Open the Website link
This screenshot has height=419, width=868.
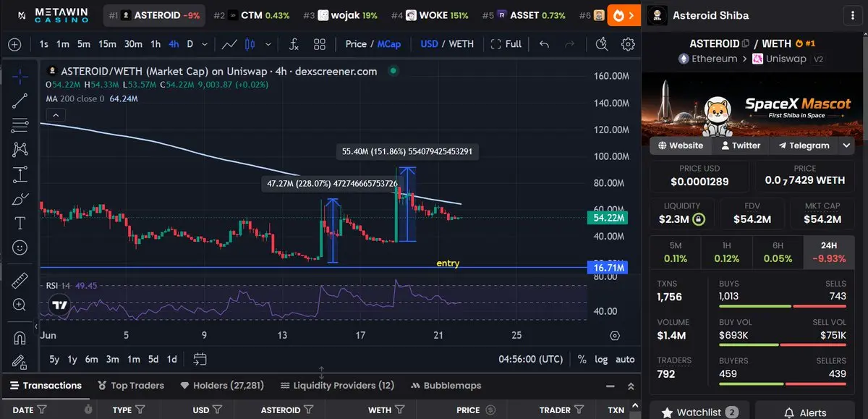pyautogui.click(x=681, y=145)
